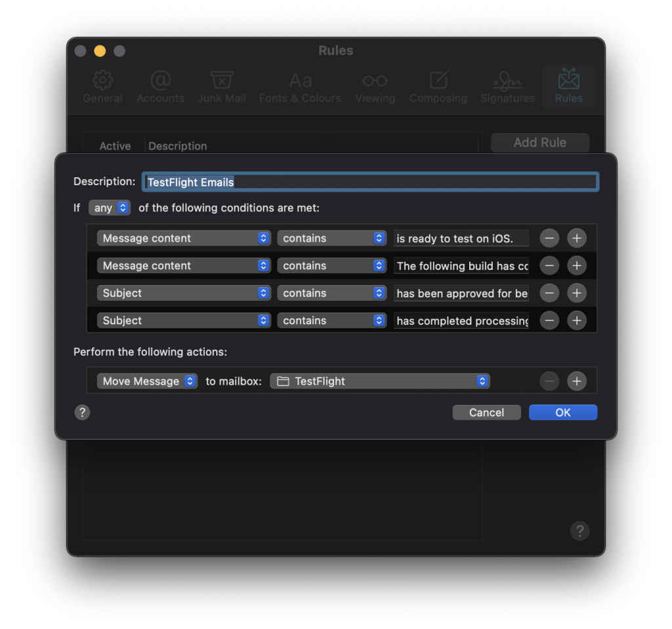Add condition after 'is ready to test' row
This screenshot has height=629, width=672.
click(x=576, y=238)
